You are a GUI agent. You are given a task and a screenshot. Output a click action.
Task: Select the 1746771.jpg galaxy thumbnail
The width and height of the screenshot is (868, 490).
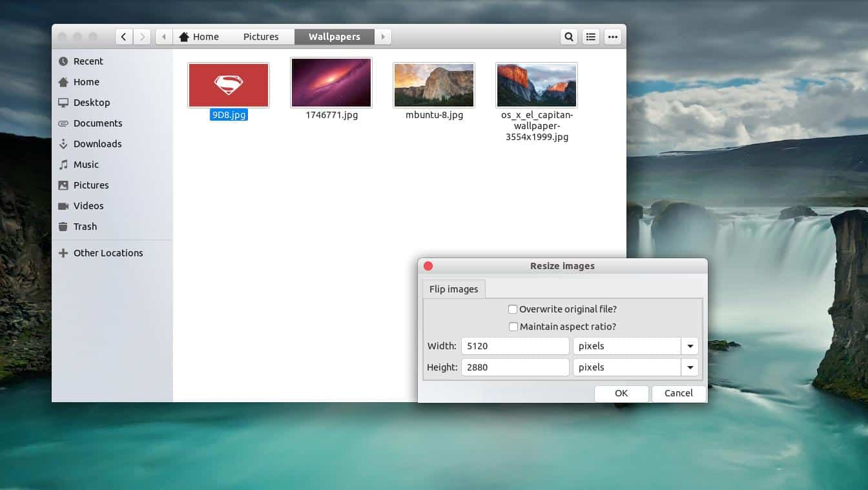(x=331, y=83)
